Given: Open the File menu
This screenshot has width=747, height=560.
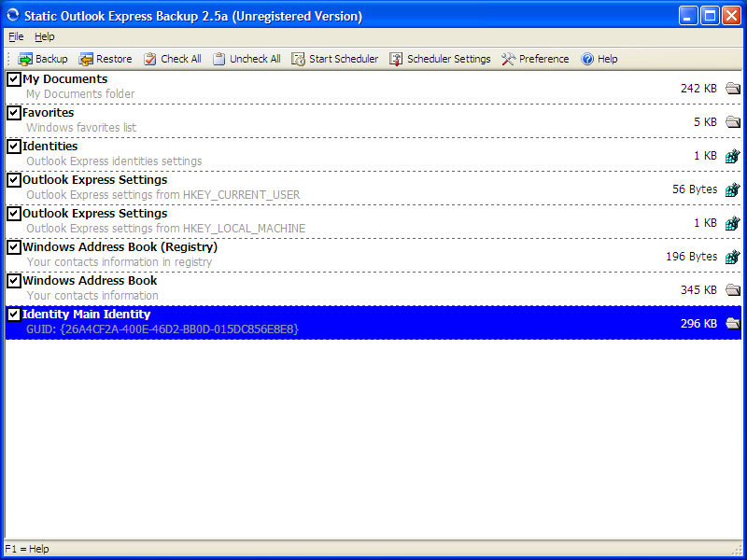Looking at the screenshot, I should point(16,36).
